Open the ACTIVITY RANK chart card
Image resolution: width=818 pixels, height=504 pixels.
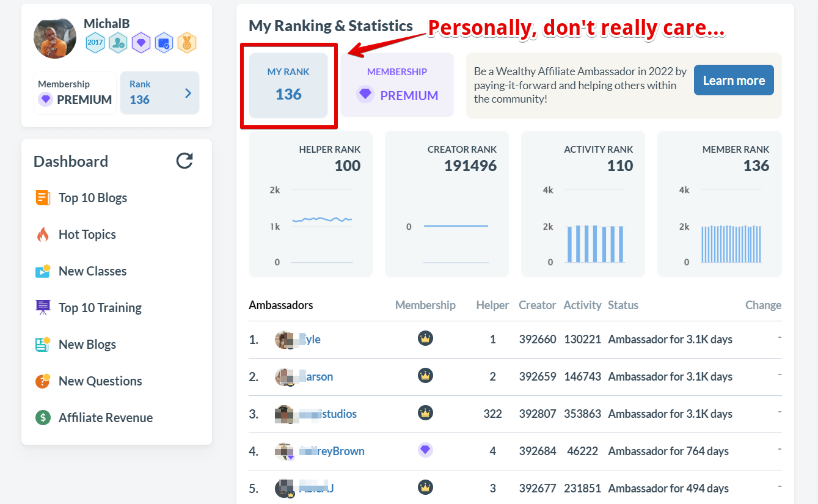[583, 204]
